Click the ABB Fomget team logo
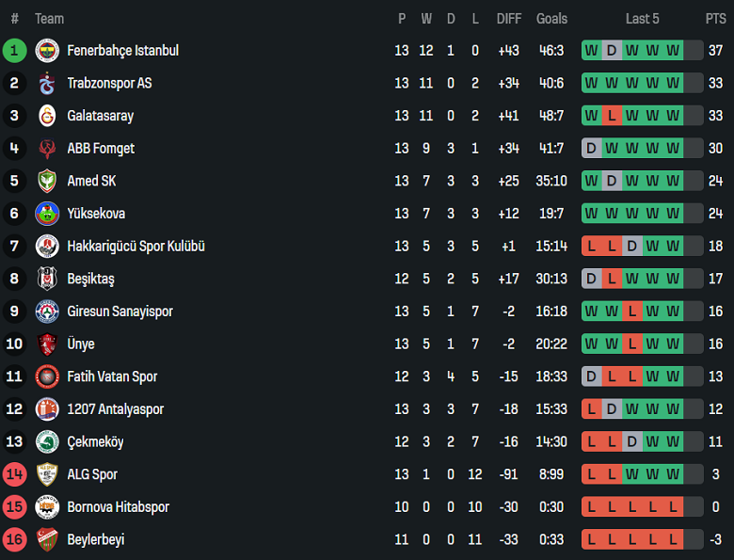The width and height of the screenshot is (734, 560). click(47, 149)
